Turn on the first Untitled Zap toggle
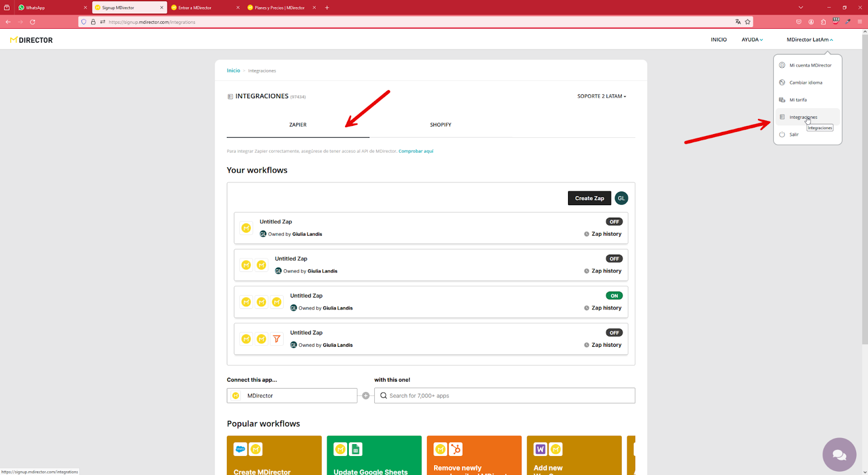Viewport: 868px width, 475px height. 614,221
